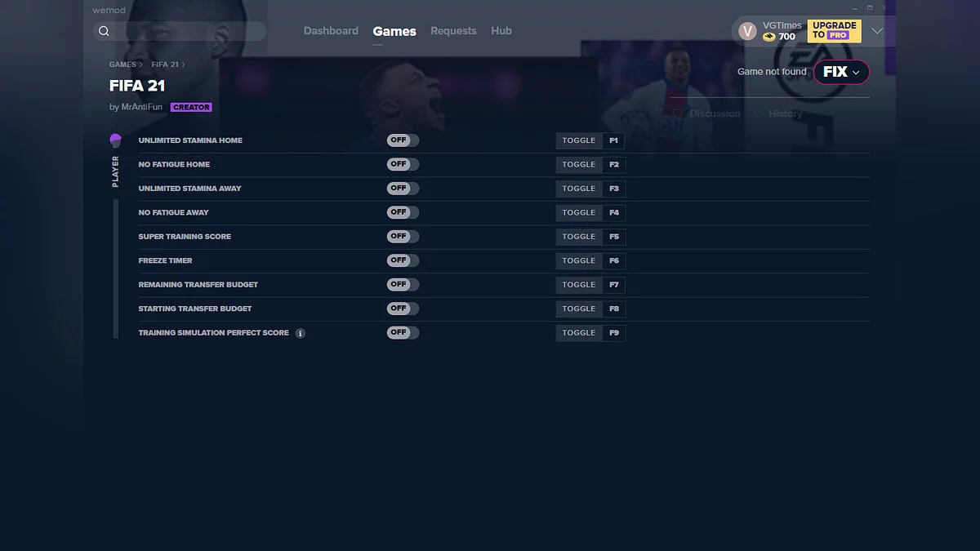Enable No Fatigue Away switch

coord(403,212)
